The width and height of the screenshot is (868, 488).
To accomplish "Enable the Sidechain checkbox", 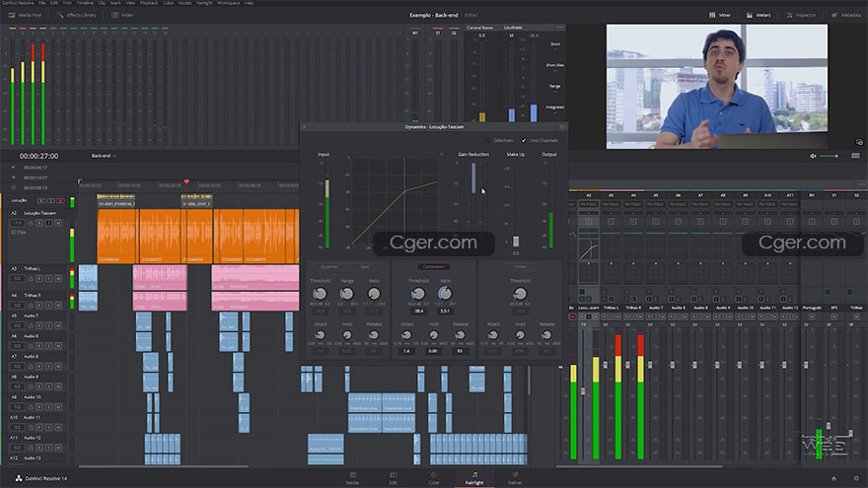I will (x=487, y=141).
